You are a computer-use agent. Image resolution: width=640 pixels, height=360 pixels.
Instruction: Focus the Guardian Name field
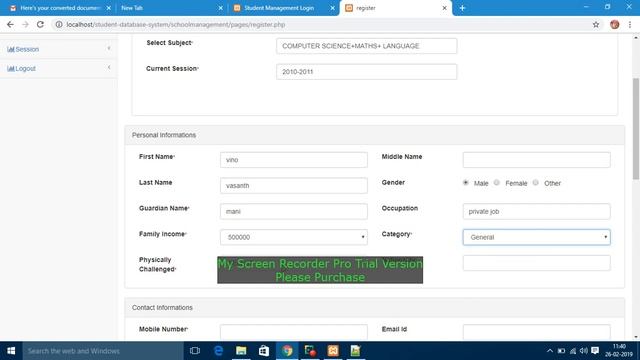293,211
